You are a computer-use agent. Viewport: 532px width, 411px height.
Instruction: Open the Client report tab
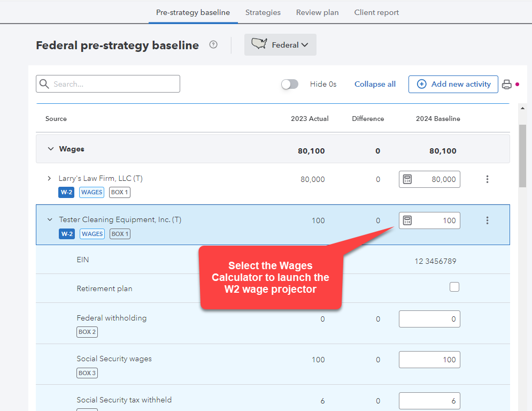coord(376,12)
